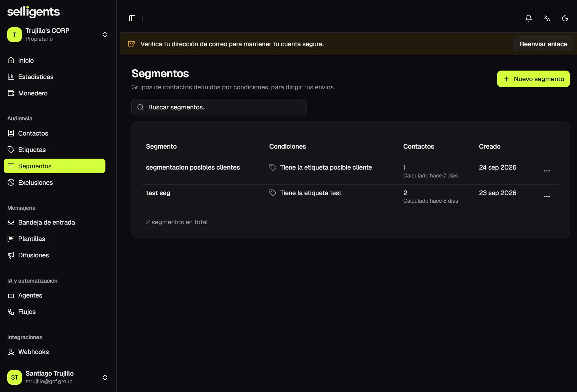Screen dimensions: 577x392
Task: Click the search magnifier icon
Action: coord(141,107)
